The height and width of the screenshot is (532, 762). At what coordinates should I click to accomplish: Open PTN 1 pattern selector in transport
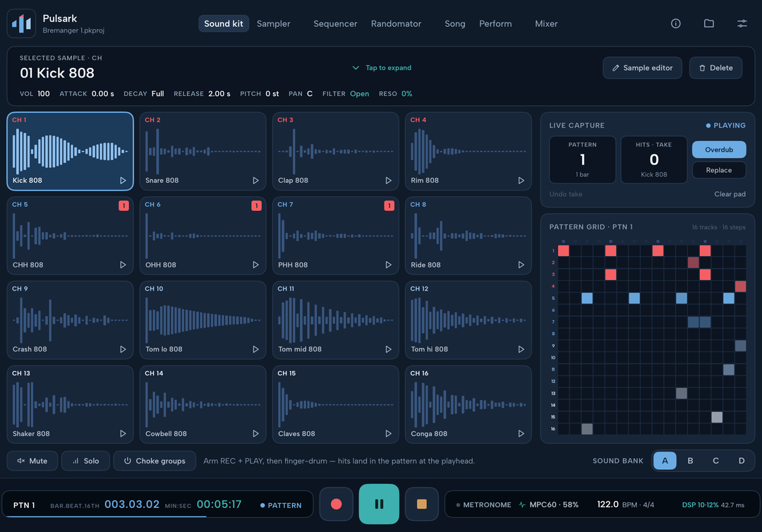(24, 505)
